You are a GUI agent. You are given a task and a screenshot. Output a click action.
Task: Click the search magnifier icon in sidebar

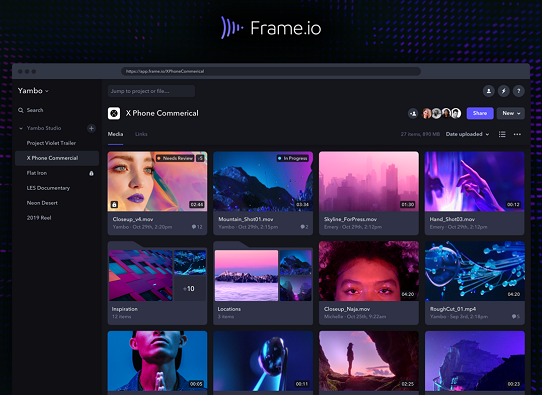[21, 110]
